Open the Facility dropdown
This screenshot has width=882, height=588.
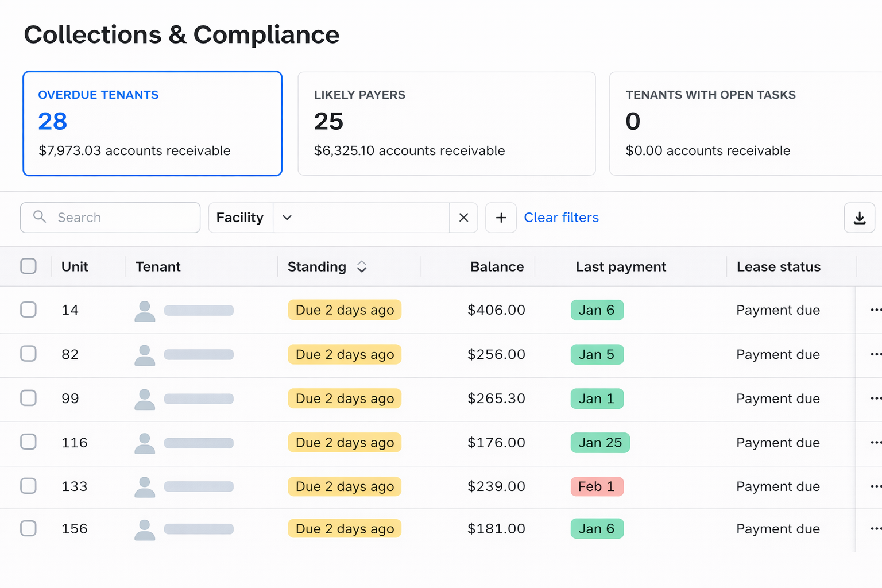[x=287, y=218]
